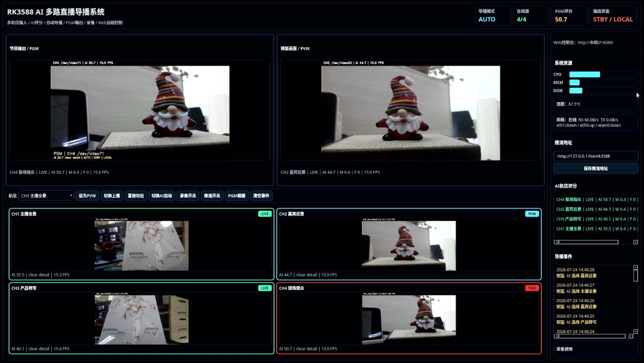Click the 节目输出 / PGM program video
The height and width of the screenshot is (363, 644).
pyautogui.click(x=140, y=110)
